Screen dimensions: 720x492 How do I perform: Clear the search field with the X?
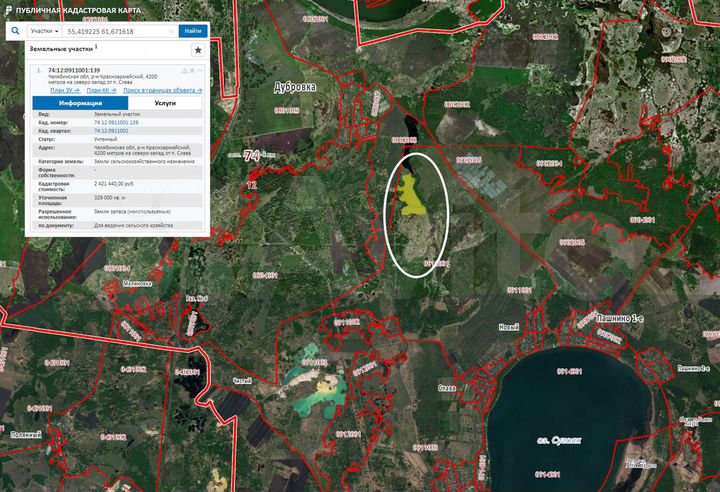171,31
